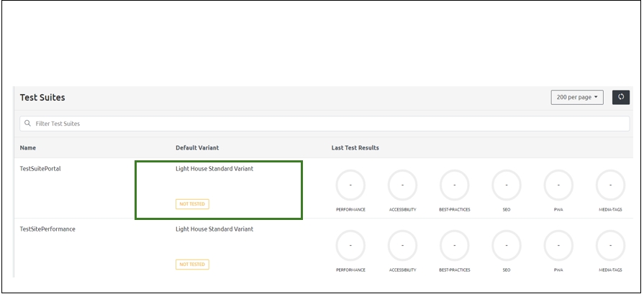Click TestSitePerformance's SEO score circle

[x=507, y=245]
